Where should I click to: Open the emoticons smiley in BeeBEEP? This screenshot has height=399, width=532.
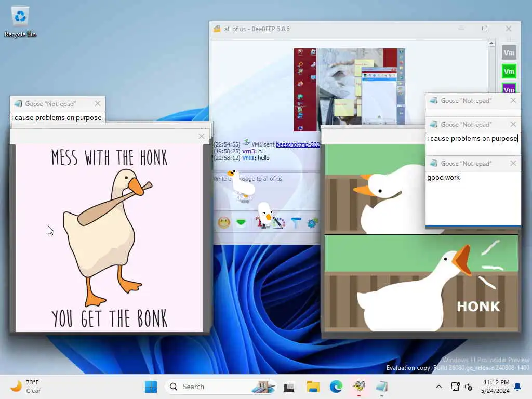(223, 222)
